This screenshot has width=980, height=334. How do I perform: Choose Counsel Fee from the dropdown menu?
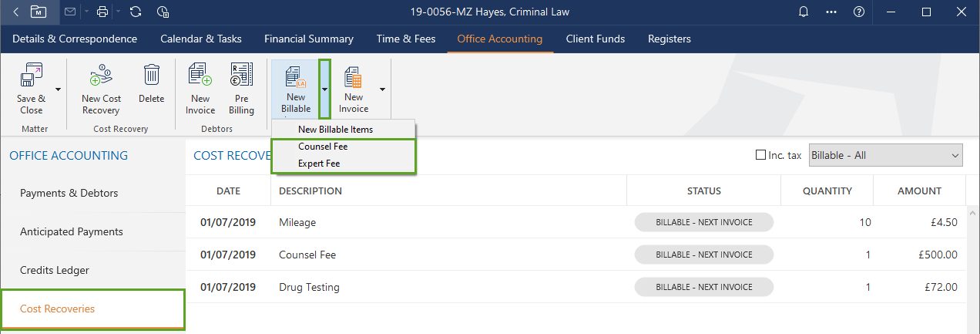pos(323,147)
